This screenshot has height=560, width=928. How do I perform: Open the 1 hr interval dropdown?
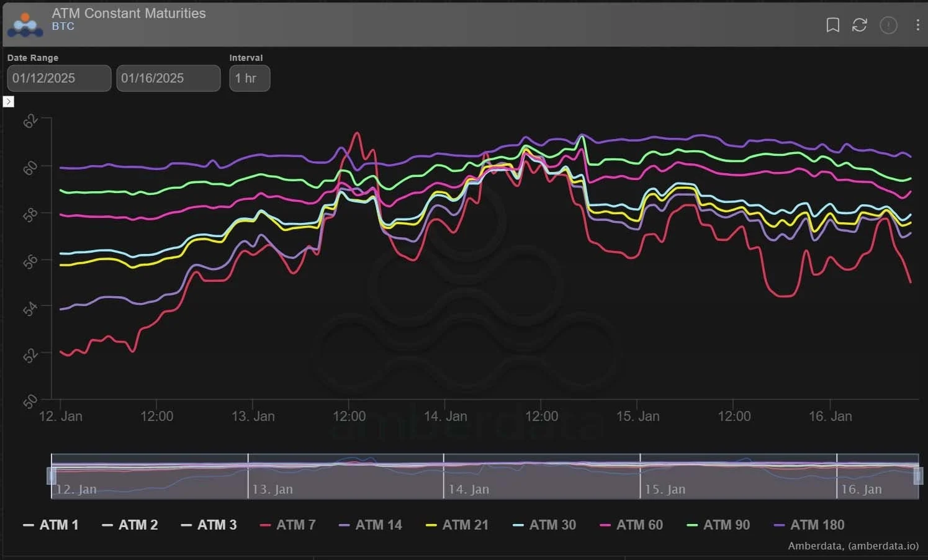[250, 78]
